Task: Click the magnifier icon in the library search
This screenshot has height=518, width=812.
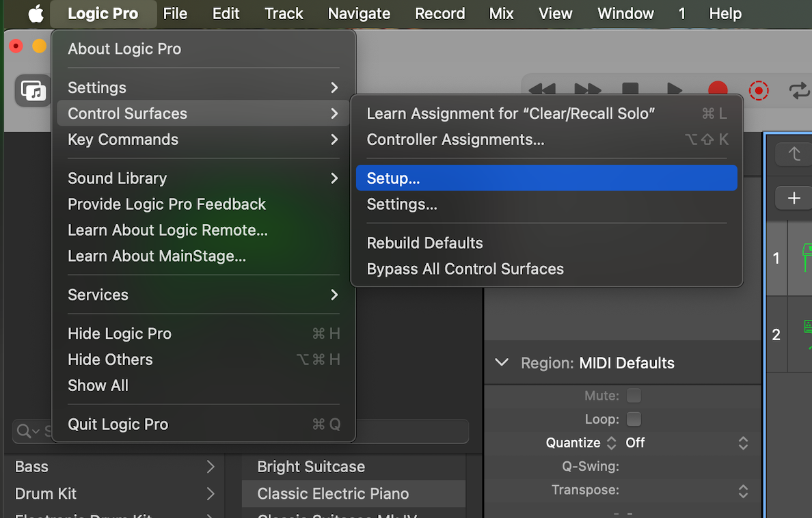Action: [24, 431]
